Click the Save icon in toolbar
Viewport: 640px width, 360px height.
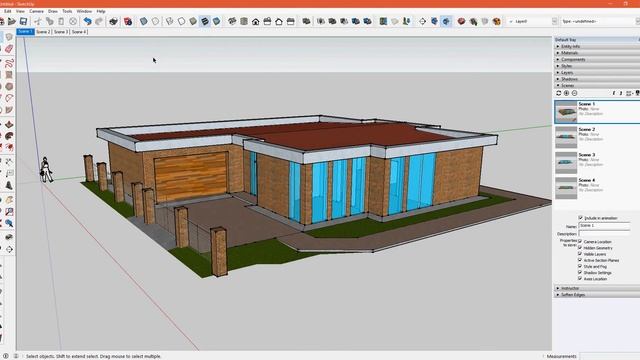(23, 21)
